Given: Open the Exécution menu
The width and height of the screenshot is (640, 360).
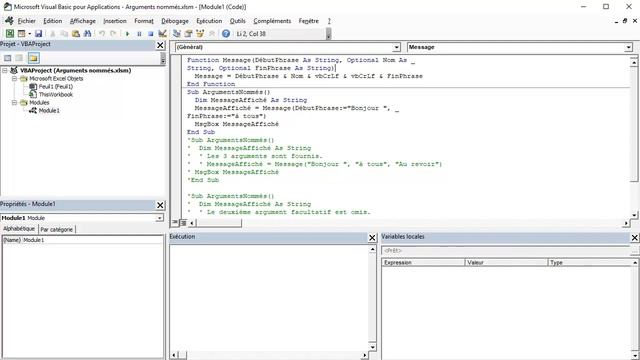Looking at the screenshot, I should [x=209, y=21].
